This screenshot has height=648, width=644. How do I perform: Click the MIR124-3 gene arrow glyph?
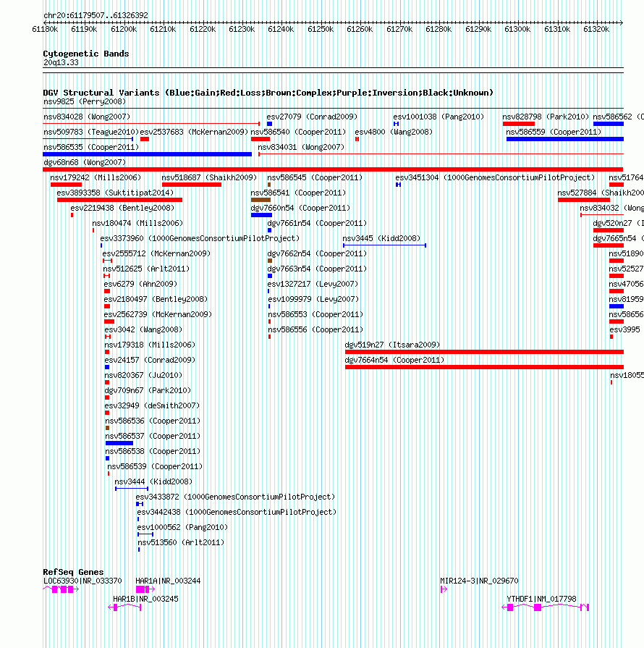pyautogui.click(x=444, y=589)
